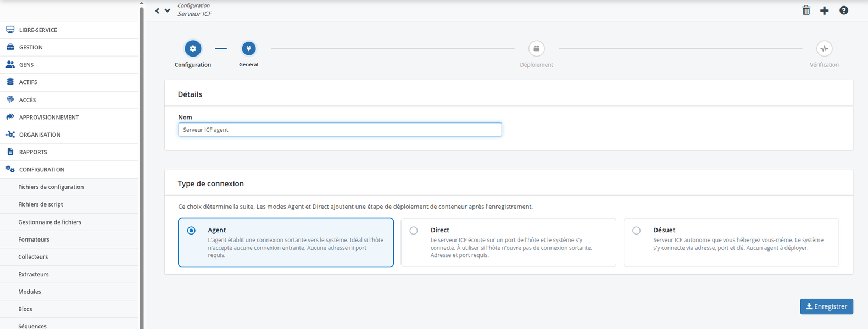Click the Libre-Service monitor icon
This screenshot has height=329, width=868.
(x=10, y=30)
